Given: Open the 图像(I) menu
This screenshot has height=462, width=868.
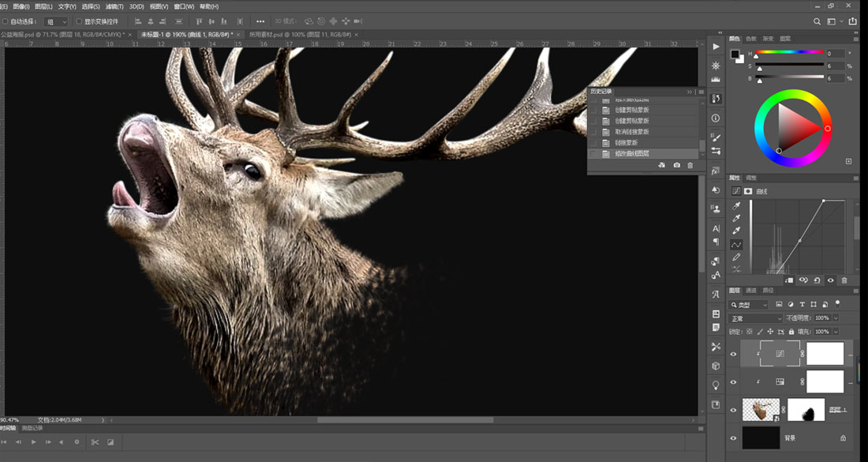Looking at the screenshot, I should point(21,6).
